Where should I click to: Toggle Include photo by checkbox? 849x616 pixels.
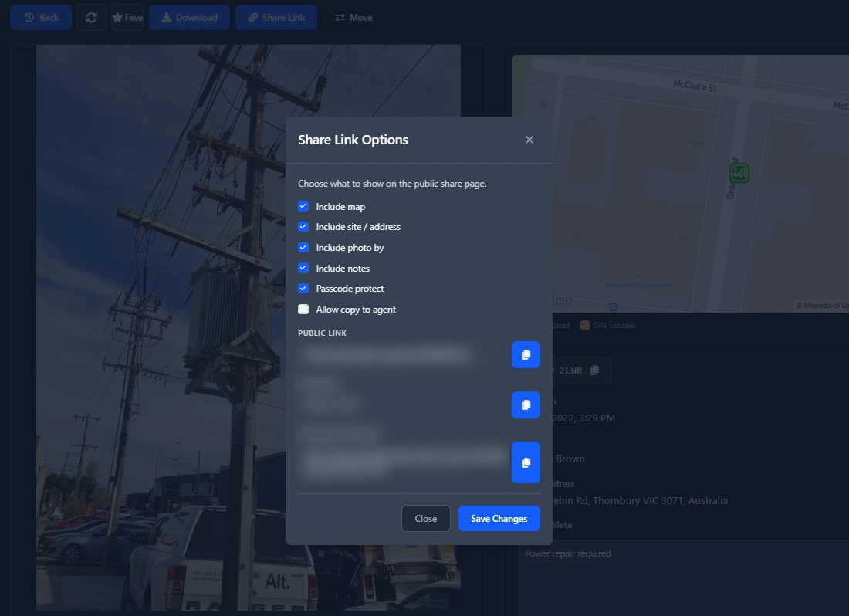click(x=303, y=247)
